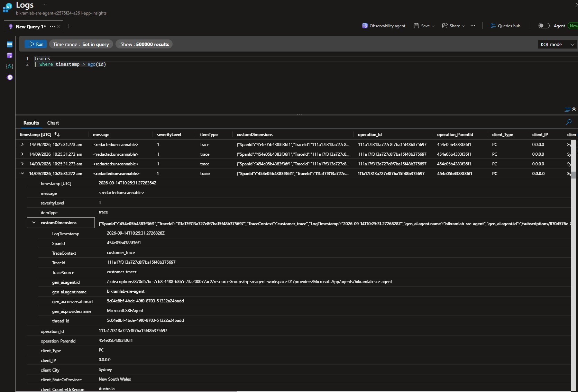Viewport: 578px width, 392px height.
Task: Open the Queries hub
Action: click(x=505, y=26)
